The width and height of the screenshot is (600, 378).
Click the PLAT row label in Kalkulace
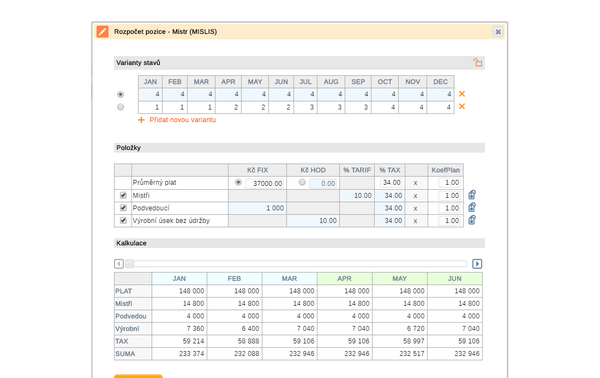(132, 291)
